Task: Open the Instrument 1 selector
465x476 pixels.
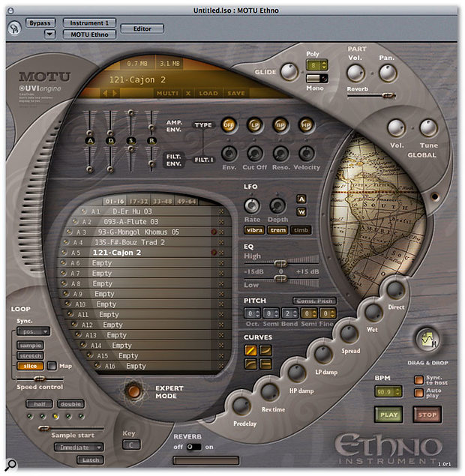Action: (x=89, y=23)
